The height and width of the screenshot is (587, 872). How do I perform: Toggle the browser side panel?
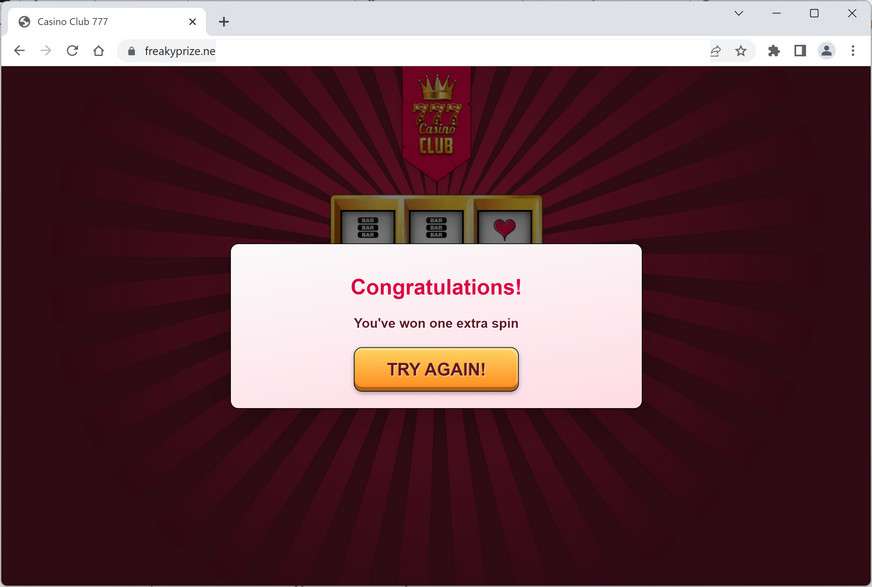(800, 51)
